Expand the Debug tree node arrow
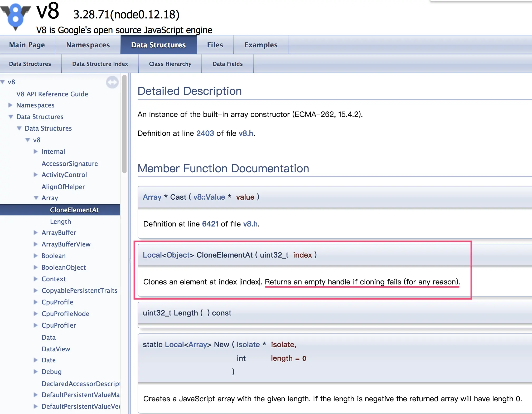The height and width of the screenshot is (414, 532). (36, 372)
